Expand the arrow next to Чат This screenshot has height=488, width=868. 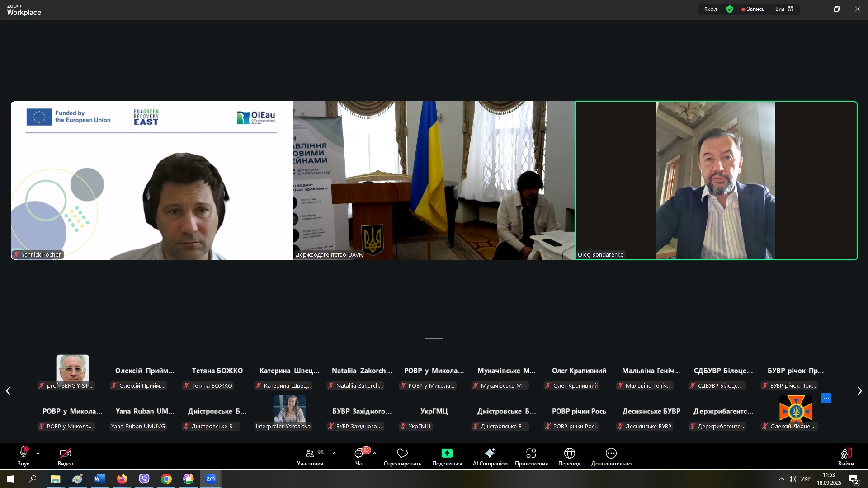(x=375, y=453)
